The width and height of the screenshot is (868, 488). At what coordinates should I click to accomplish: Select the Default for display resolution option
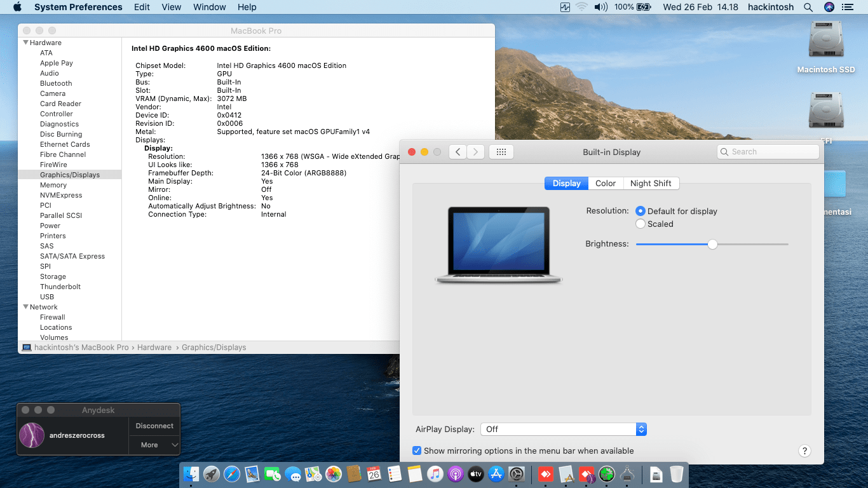pos(641,211)
